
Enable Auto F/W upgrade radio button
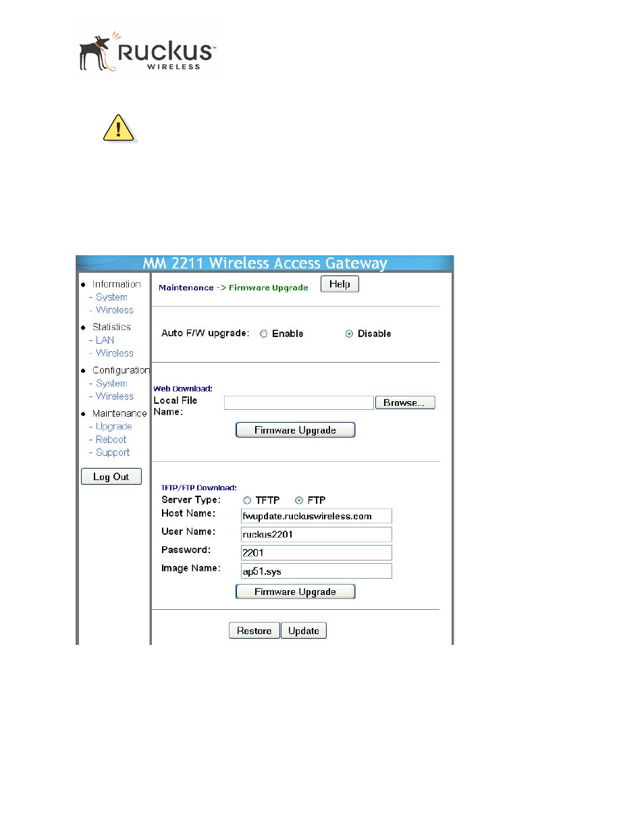264,334
